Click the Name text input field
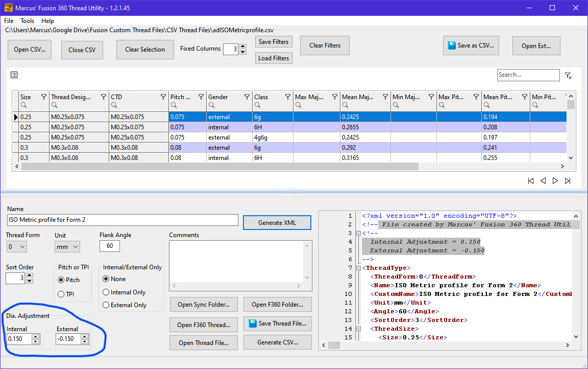 pyautogui.click(x=122, y=220)
